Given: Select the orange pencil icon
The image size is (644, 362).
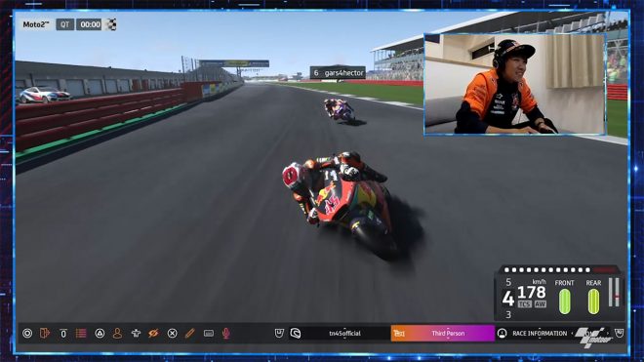Looking at the screenshot, I should pyautogui.click(x=189, y=334).
